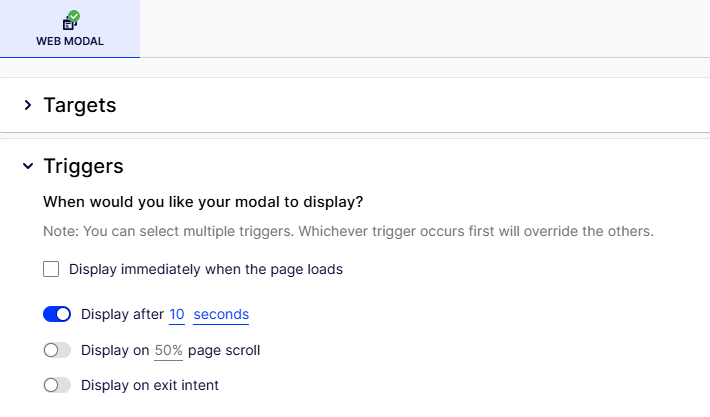Open the Targets heading
710x417 pixels.
click(x=80, y=105)
